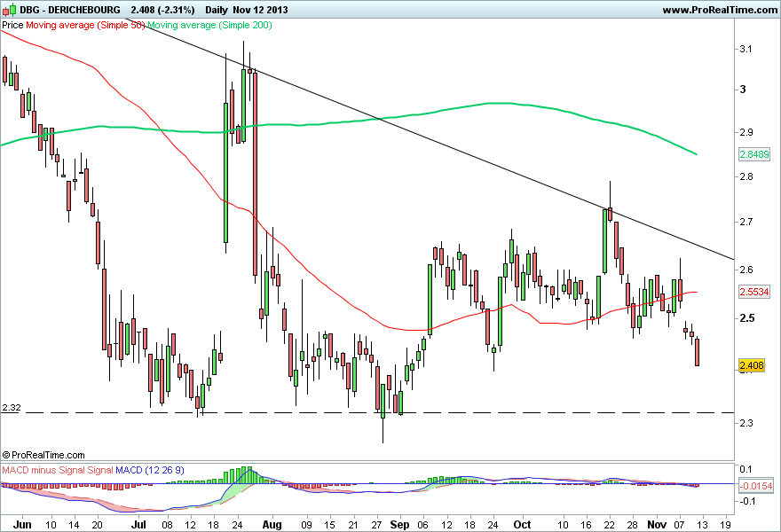
Task: Click the 2.7 price axis label
Action: tap(745, 222)
